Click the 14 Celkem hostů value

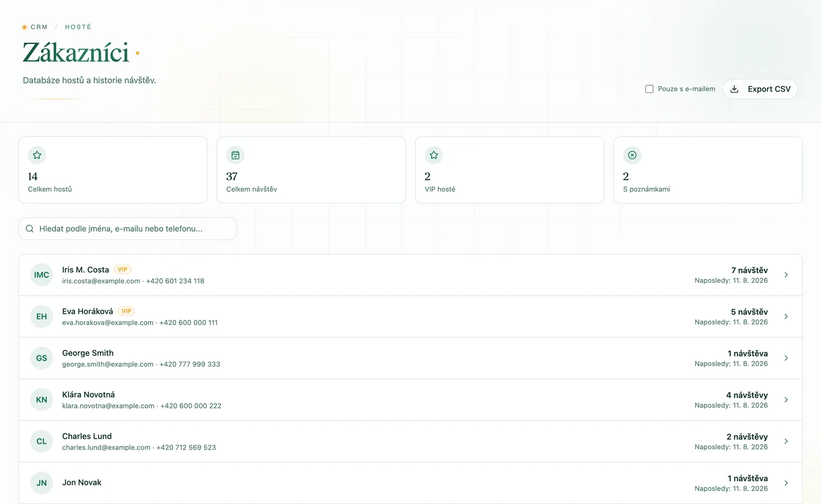tap(33, 177)
